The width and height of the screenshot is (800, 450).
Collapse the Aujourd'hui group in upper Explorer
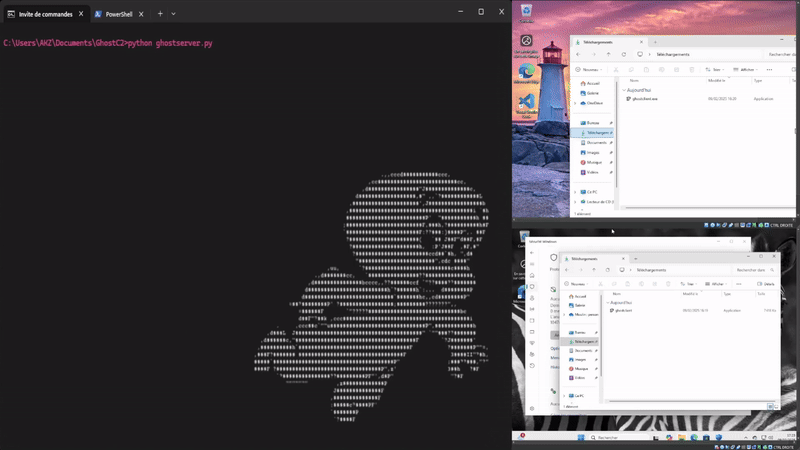tap(624, 89)
